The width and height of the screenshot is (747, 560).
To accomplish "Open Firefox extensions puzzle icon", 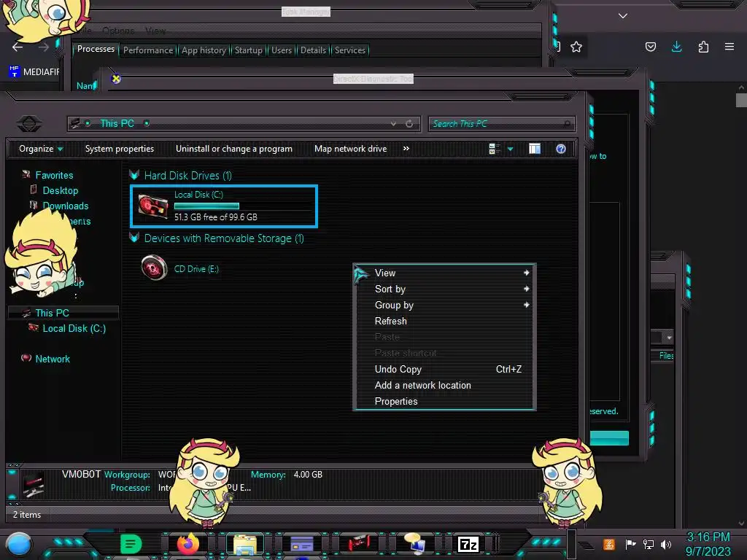I will [703, 47].
